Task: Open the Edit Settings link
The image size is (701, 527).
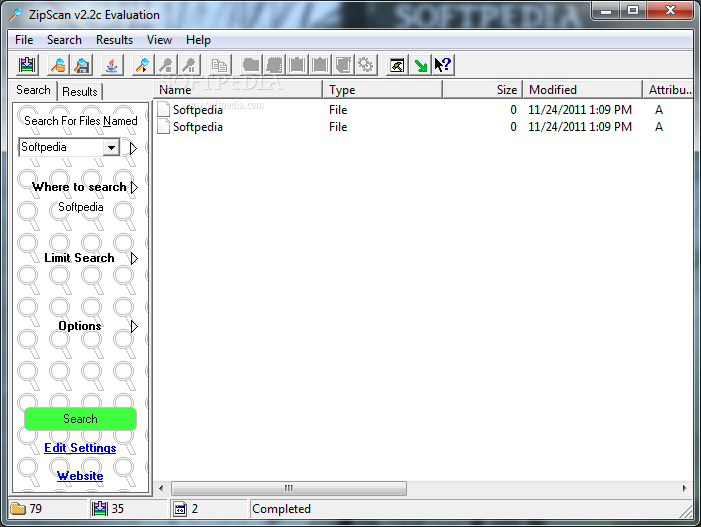Action: click(80, 448)
